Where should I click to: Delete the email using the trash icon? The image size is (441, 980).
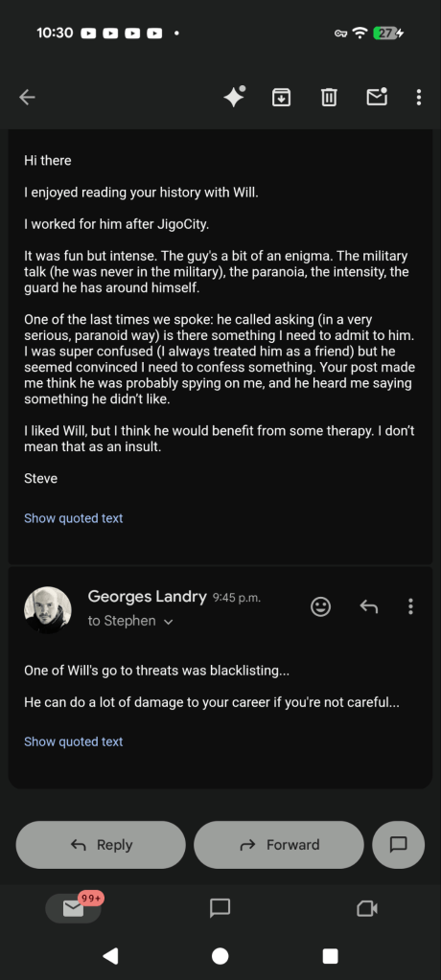329,97
